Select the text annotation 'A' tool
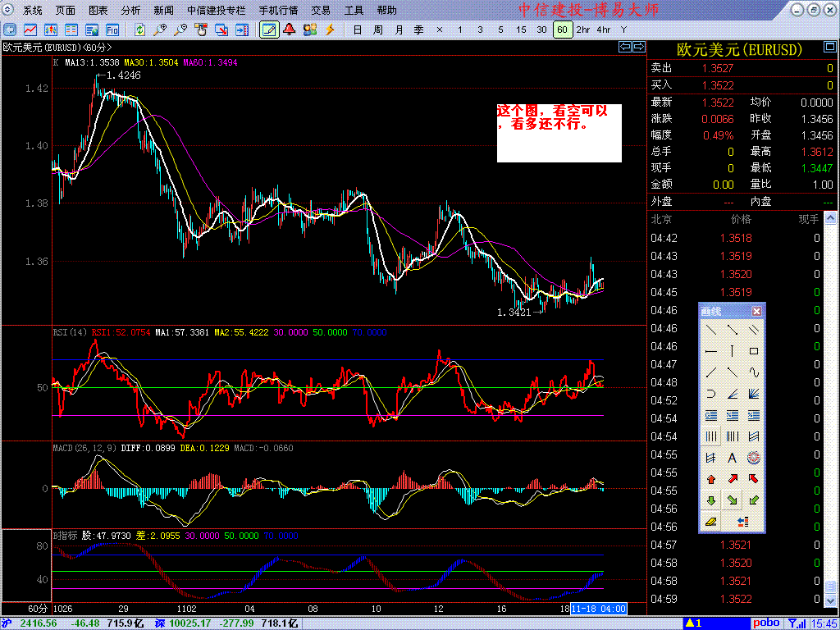Image resolution: width=840 pixels, height=630 pixels. (x=732, y=458)
